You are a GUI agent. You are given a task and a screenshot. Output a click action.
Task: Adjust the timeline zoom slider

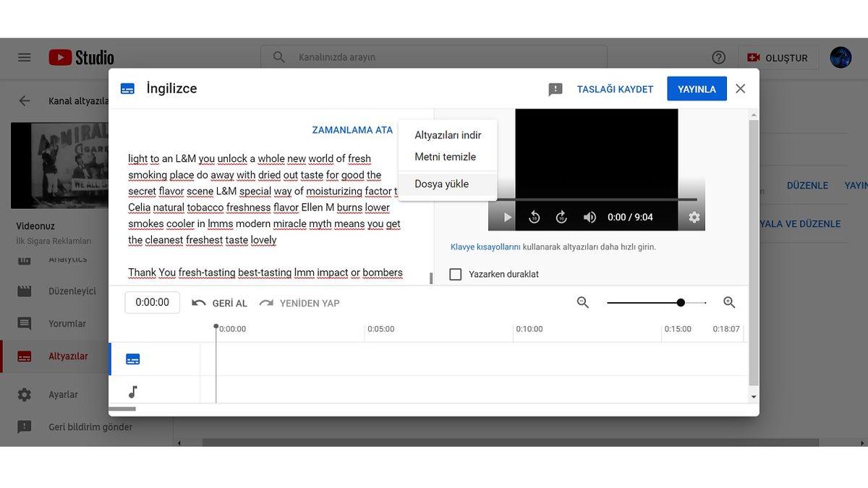(681, 302)
